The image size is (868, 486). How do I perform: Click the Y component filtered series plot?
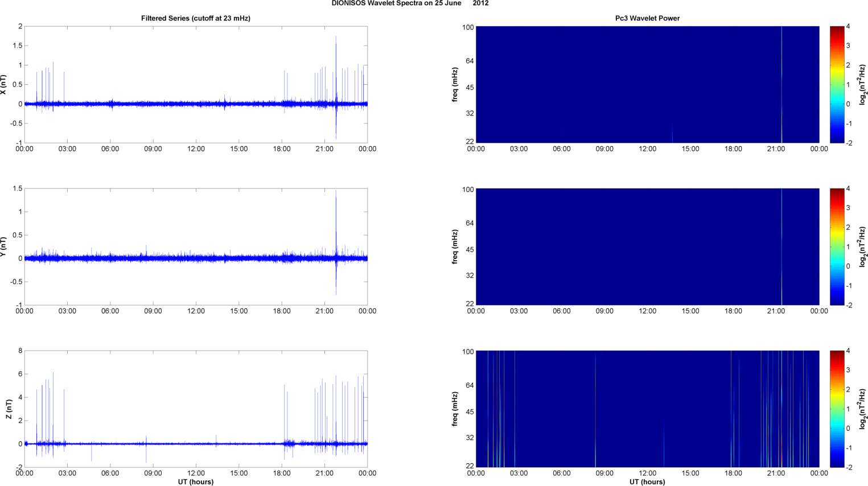196,247
